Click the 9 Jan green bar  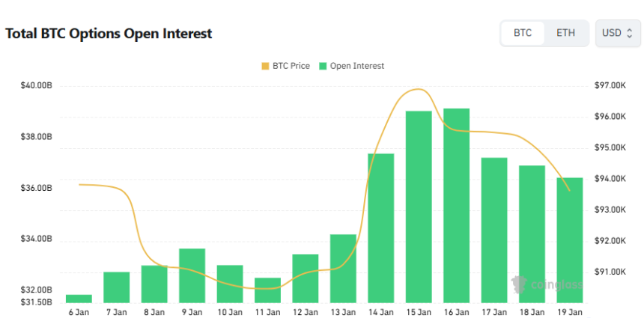tap(192, 275)
